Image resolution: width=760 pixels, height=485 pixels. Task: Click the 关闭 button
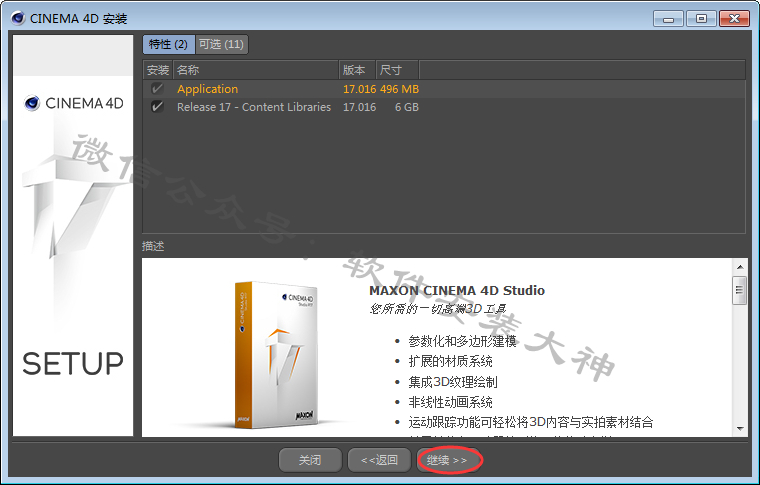pos(310,460)
